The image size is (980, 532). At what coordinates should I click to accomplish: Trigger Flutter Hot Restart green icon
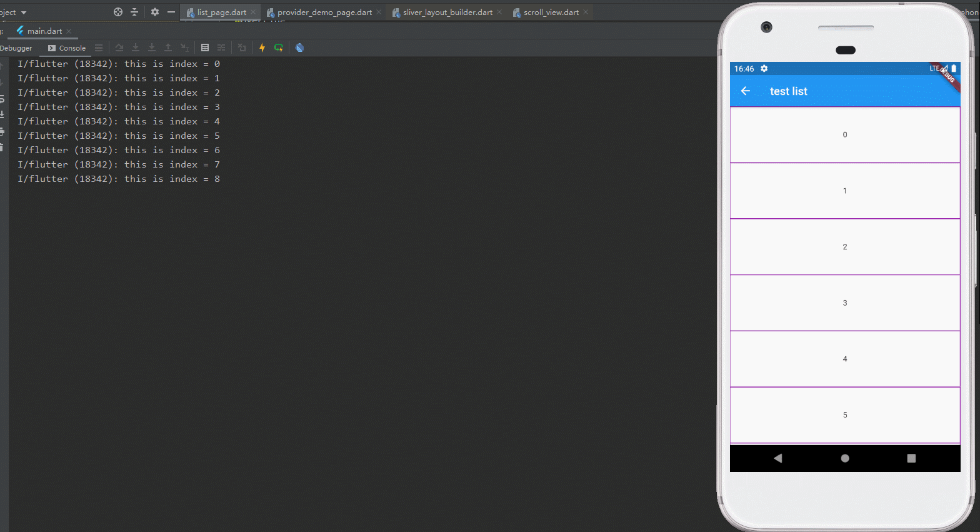[279, 48]
